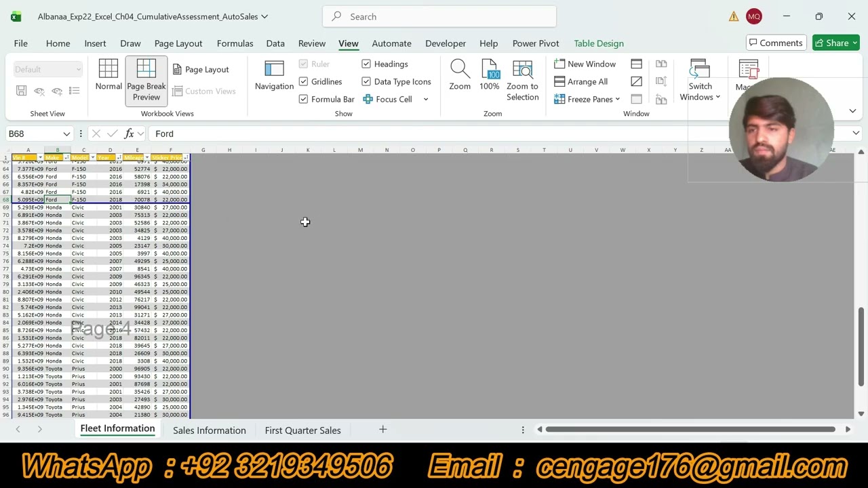This screenshot has height=488, width=868.
Task: Open the File menu
Action: click(x=20, y=43)
